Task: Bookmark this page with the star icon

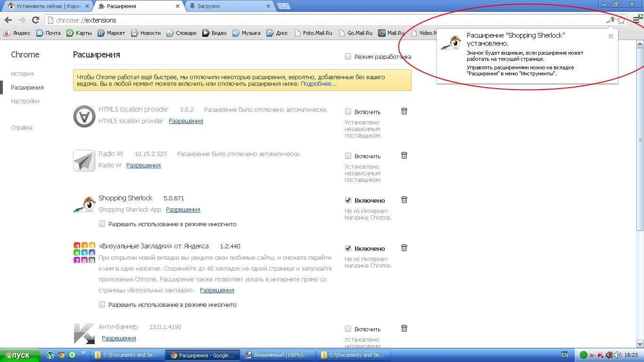Action: click(621, 20)
